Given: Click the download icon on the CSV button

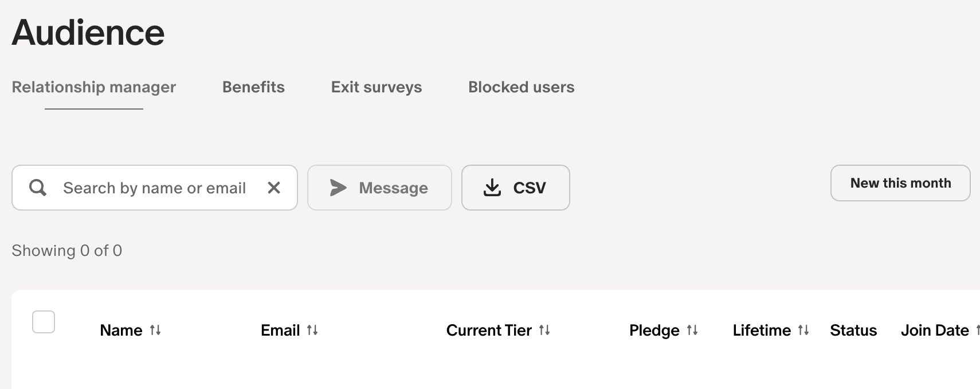Looking at the screenshot, I should (492, 188).
